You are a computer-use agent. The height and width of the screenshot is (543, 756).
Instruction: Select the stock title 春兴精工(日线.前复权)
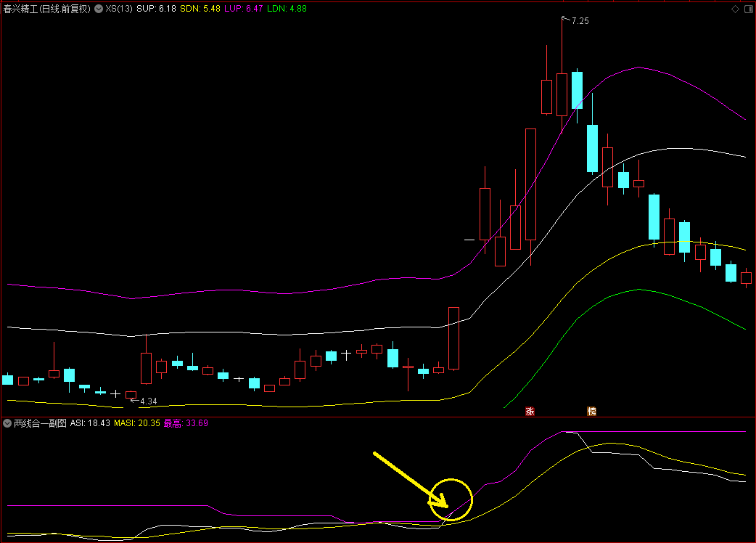click(x=46, y=9)
